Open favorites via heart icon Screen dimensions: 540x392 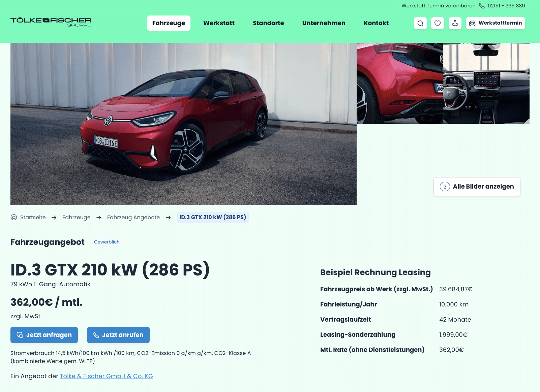point(438,23)
